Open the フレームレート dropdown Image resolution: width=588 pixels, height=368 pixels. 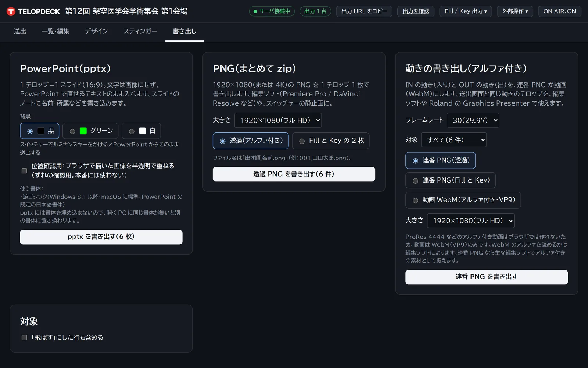tap(473, 120)
